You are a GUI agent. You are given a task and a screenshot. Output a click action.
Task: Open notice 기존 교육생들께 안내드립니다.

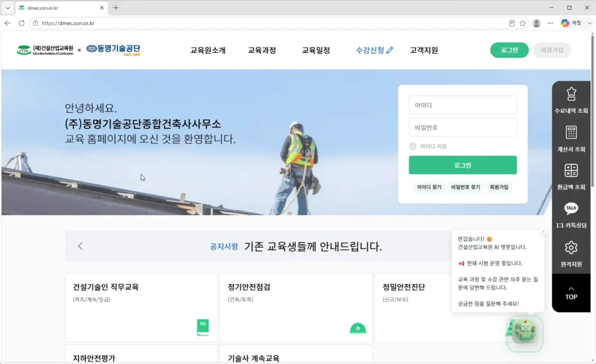(x=313, y=247)
